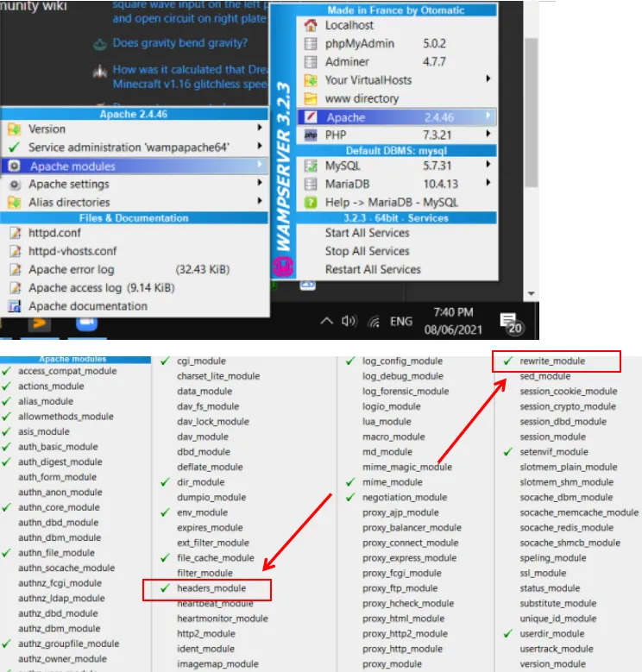
Task: Open Service administration 'wampapache64' entry
Action: [135, 148]
